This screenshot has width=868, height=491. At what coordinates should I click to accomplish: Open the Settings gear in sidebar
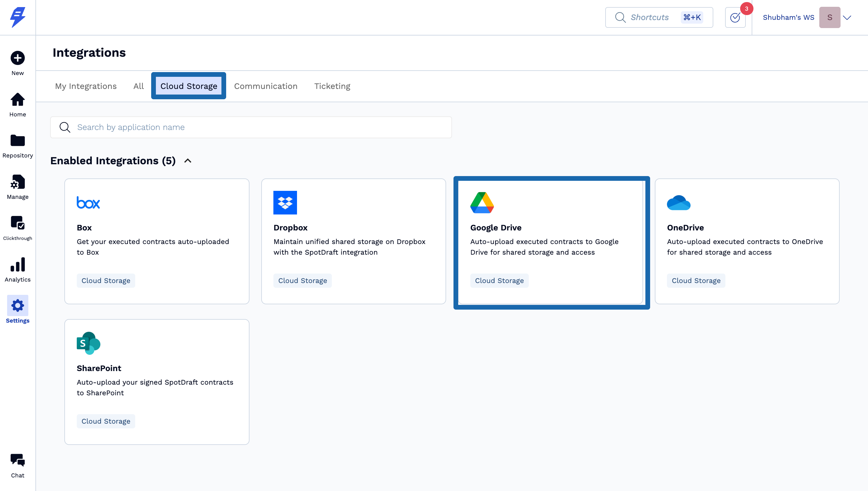pos(17,306)
